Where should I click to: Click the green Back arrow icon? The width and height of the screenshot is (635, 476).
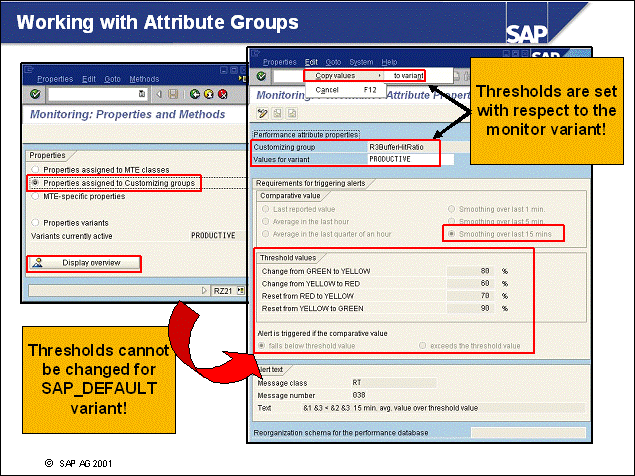coord(193,94)
